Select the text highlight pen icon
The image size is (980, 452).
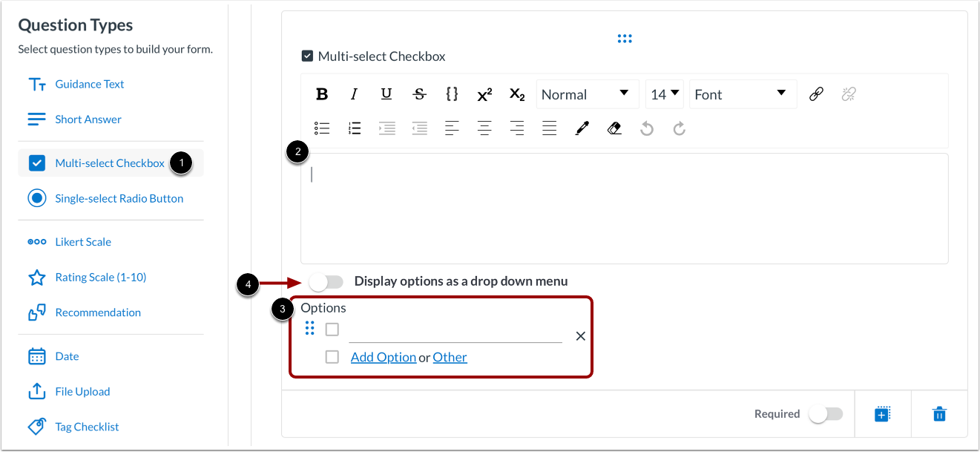582,128
